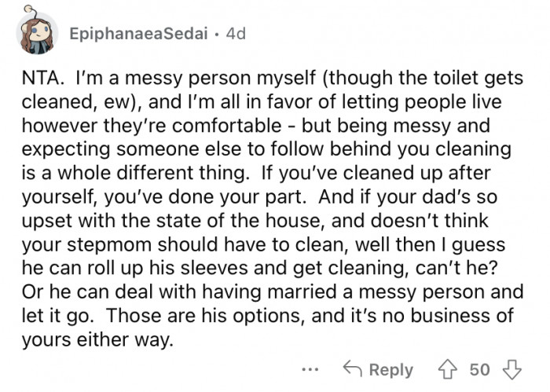Screen dimensions: 550x392
Task: Click the words 'is a whole different thing'
Action: (135, 173)
